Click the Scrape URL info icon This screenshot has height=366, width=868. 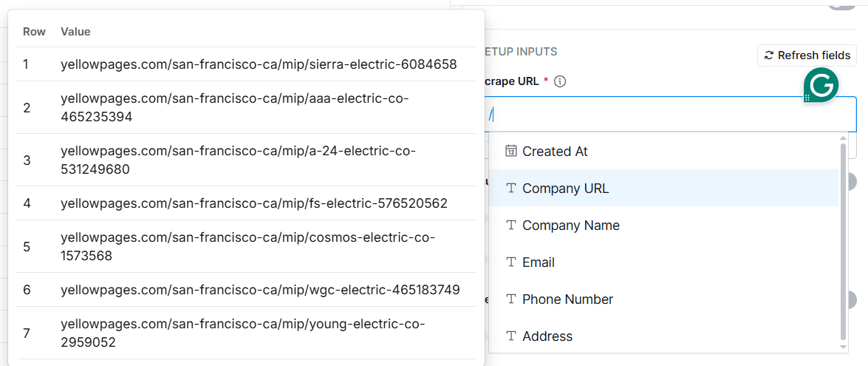click(560, 81)
